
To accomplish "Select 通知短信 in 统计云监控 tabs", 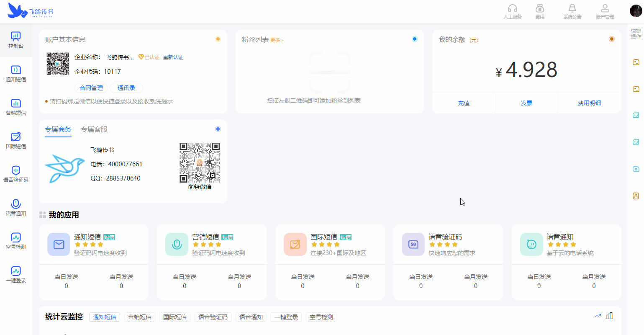I will click(x=105, y=317).
